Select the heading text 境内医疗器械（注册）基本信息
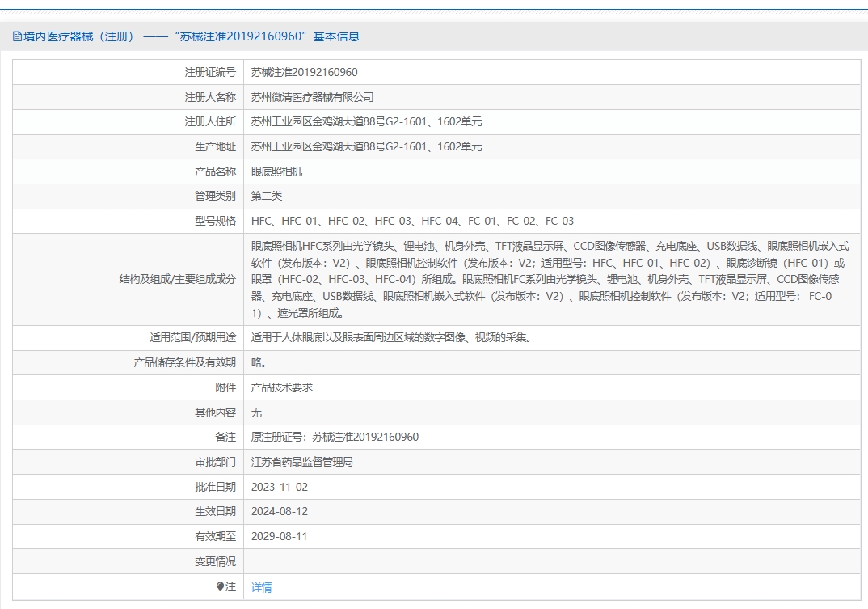This screenshot has height=609, width=868. tap(192, 36)
